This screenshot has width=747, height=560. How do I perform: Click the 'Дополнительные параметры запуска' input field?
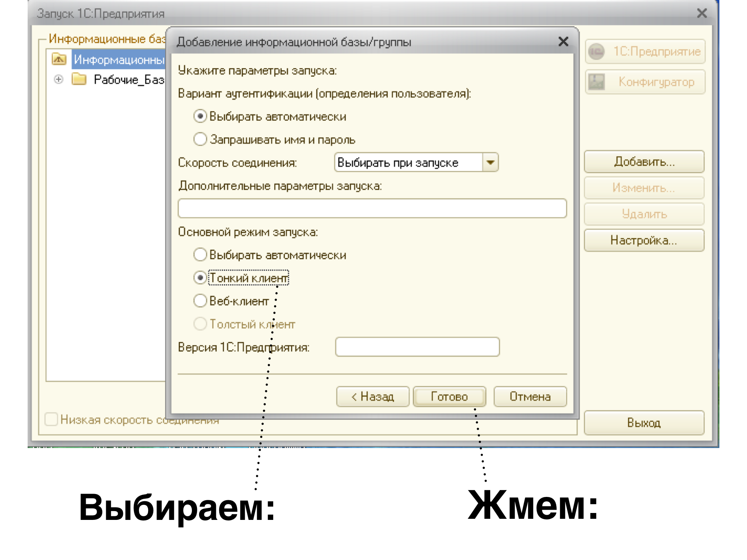[x=372, y=209]
